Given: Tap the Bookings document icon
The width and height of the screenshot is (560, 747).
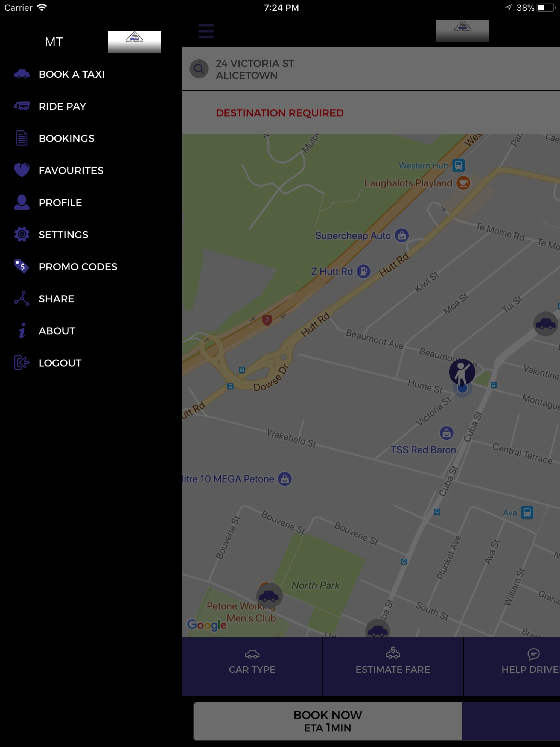Looking at the screenshot, I should [x=22, y=138].
